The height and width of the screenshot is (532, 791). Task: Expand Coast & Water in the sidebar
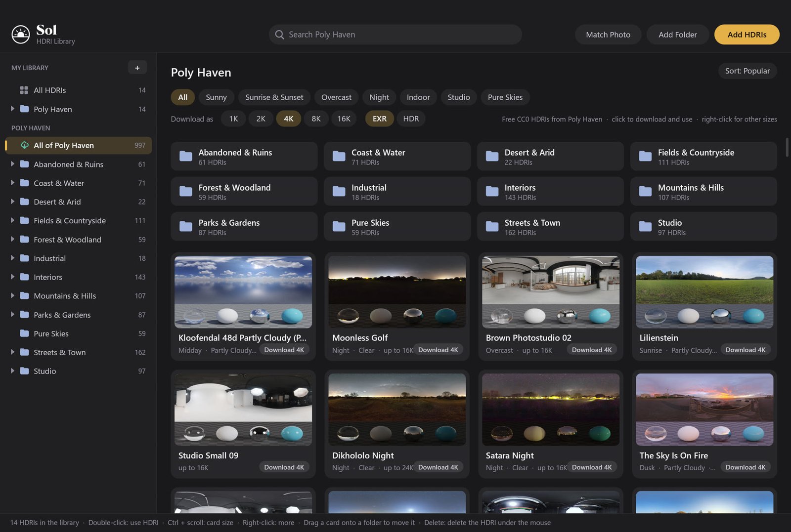click(x=12, y=183)
